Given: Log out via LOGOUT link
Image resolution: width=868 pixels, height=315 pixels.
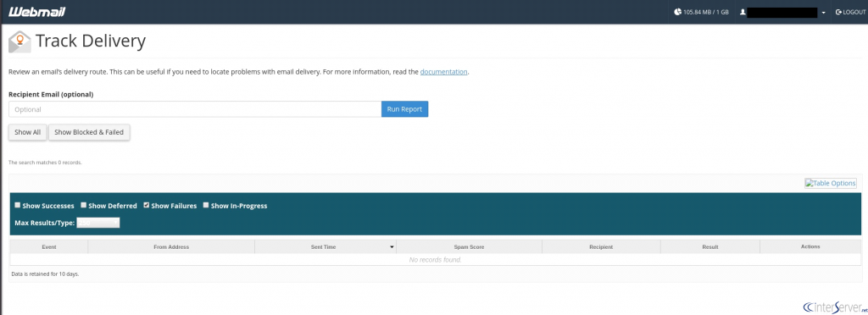Looking at the screenshot, I should (850, 12).
